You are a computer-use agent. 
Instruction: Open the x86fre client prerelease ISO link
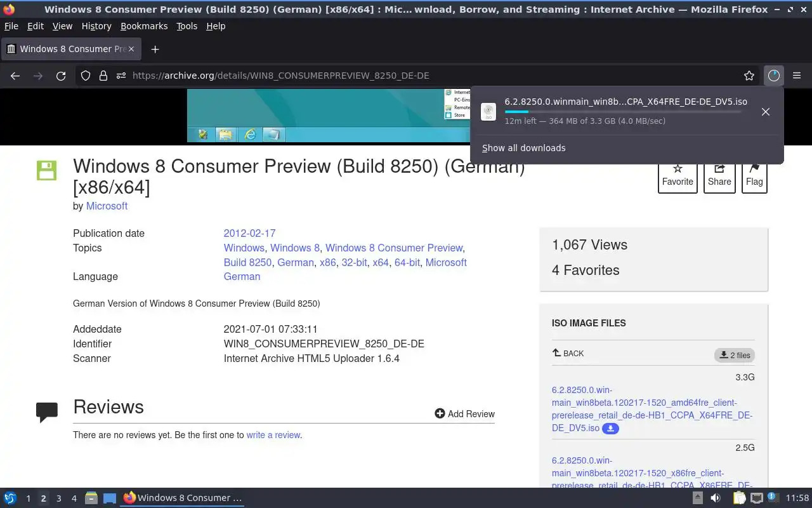click(x=652, y=473)
